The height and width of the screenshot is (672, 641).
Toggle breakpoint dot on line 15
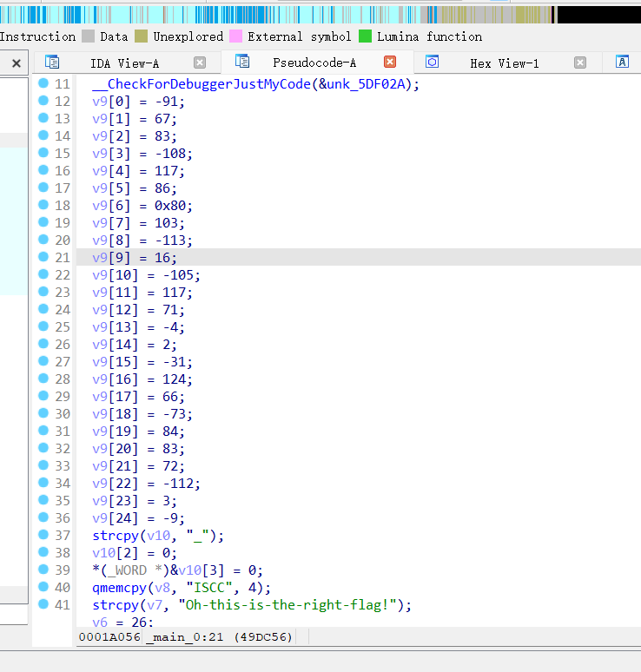click(43, 153)
